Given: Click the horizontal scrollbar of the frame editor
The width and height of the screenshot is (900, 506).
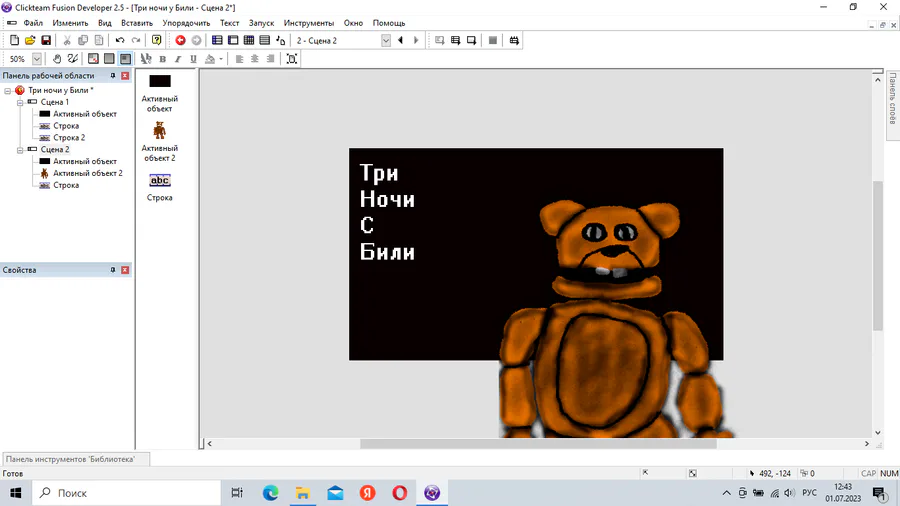Looking at the screenshot, I should coord(538,443).
